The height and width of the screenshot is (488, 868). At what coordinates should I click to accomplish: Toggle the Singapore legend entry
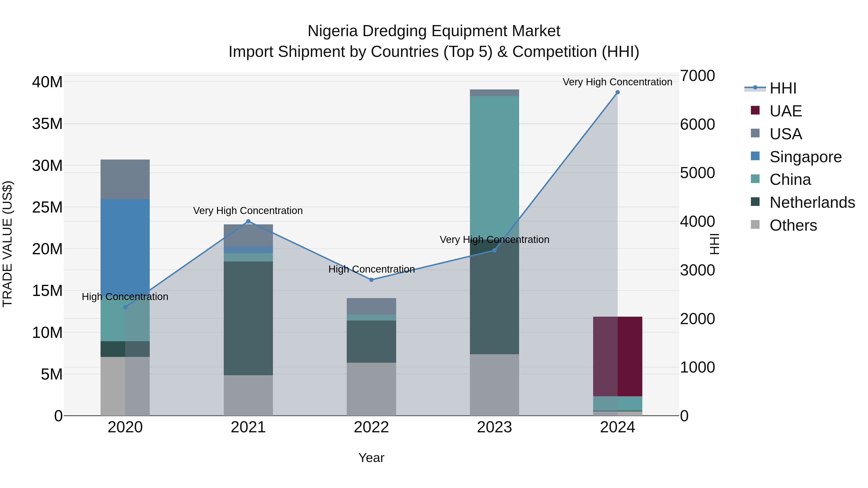click(796, 157)
